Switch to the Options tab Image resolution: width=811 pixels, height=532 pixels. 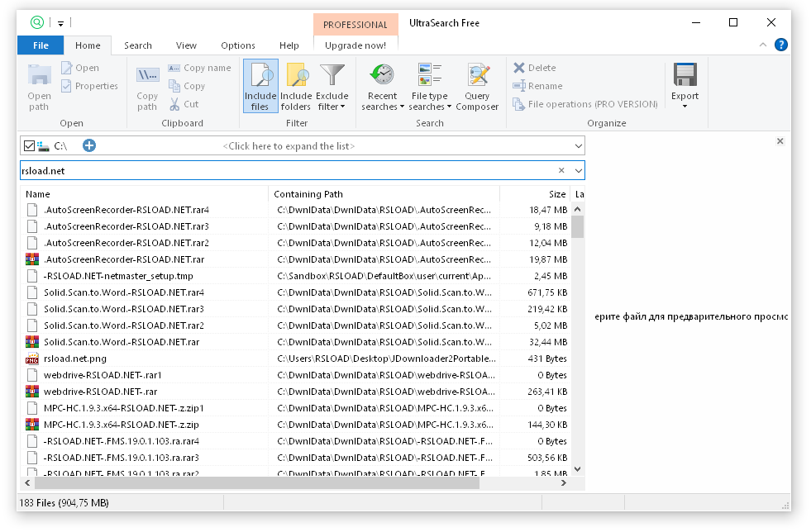coord(238,45)
